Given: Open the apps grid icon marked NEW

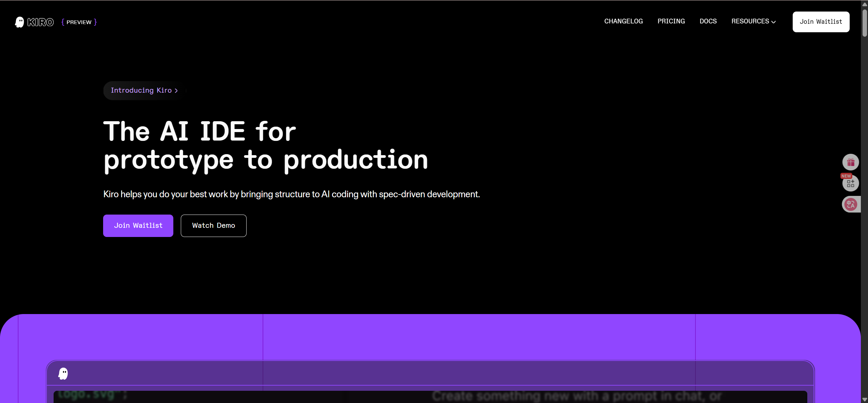Looking at the screenshot, I should point(850,183).
